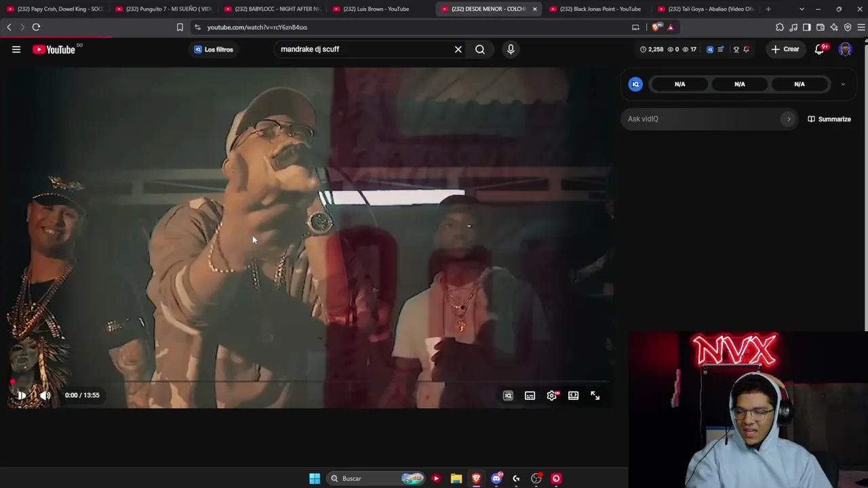Expand the vidIQ score panel chevron

pyautogui.click(x=843, y=85)
